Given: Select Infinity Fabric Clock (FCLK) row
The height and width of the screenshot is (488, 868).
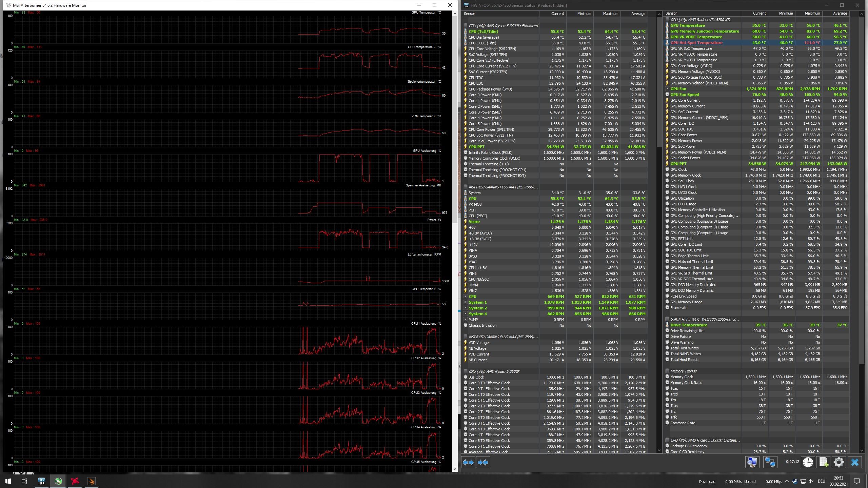Looking at the screenshot, I should [555, 152].
